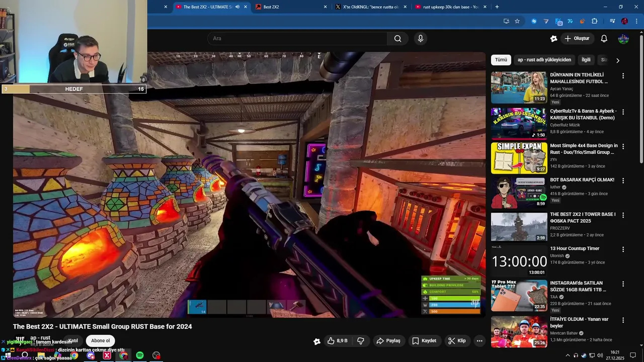The height and width of the screenshot is (362, 644).
Task: Click the install app icon in address bar
Action: pyautogui.click(x=506, y=21)
